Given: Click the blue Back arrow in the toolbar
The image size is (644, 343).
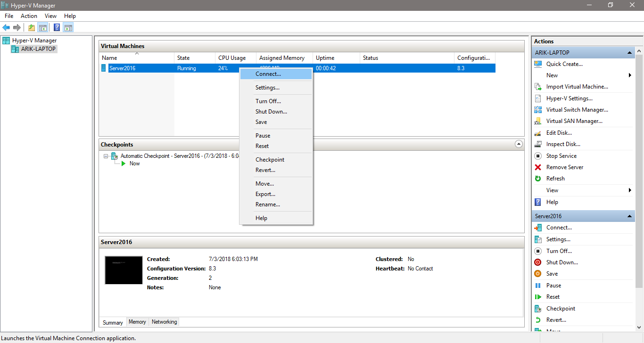Looking at the screenshot, I should point(6,27).
